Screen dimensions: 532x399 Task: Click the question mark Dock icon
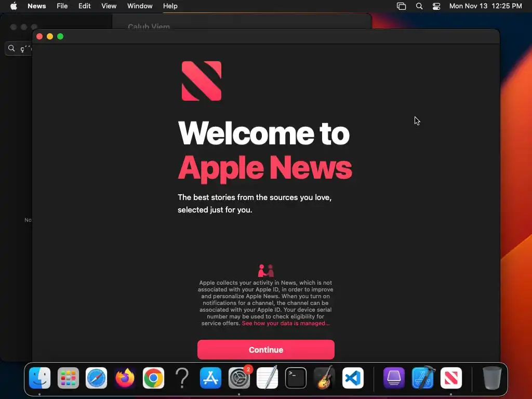(182, 378)
